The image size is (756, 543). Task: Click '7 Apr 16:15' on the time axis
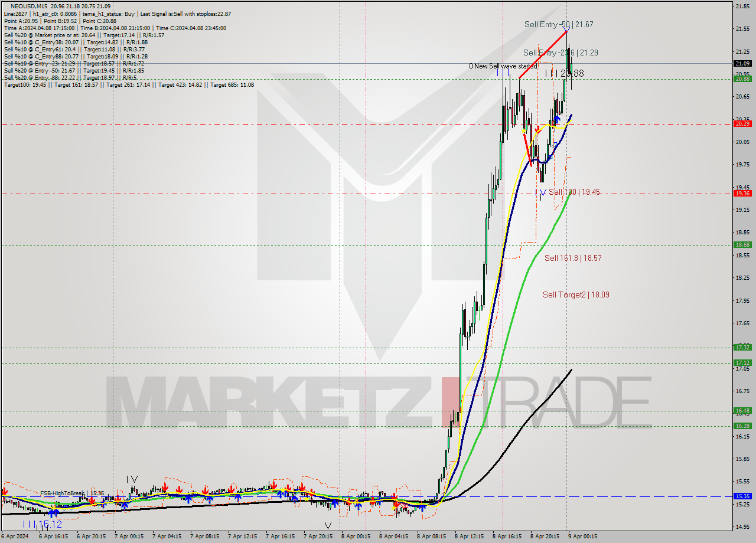click(281, 537)
